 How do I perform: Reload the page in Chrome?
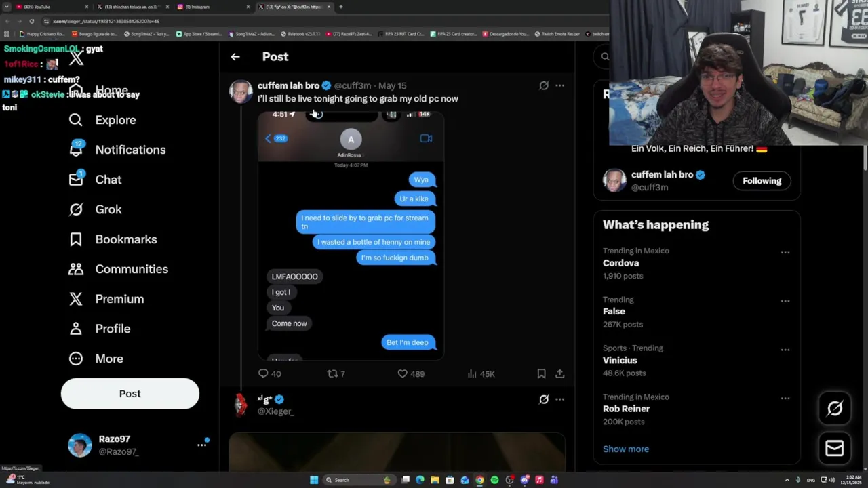[31, 21]
